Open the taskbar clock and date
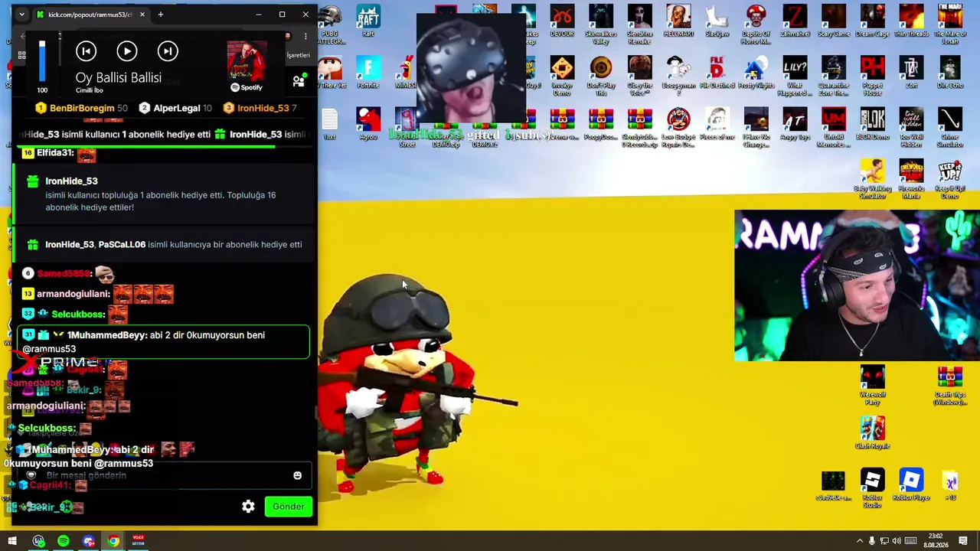 936,541
